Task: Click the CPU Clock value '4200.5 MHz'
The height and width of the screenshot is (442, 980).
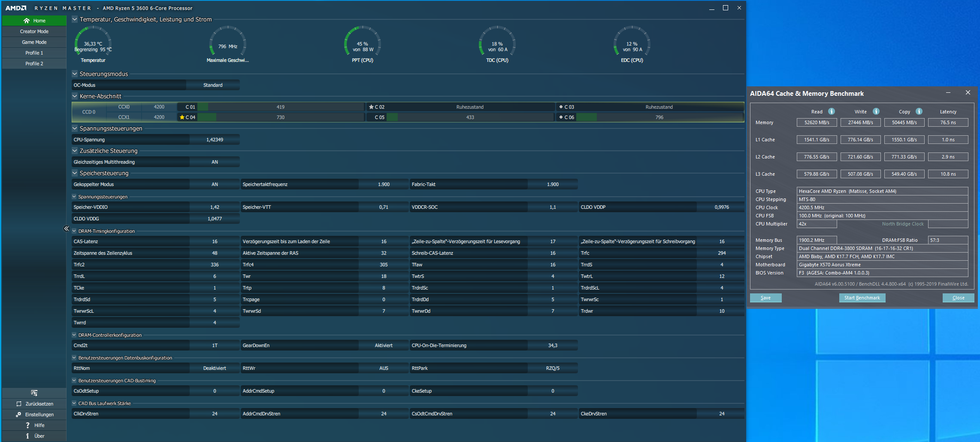Action: pyautogui.click(x=883, y=207)
